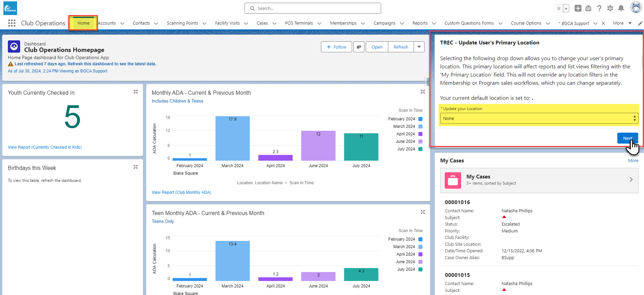Open the Help question mark icon
The image size is (644, 295).
(x=599, y=8)
